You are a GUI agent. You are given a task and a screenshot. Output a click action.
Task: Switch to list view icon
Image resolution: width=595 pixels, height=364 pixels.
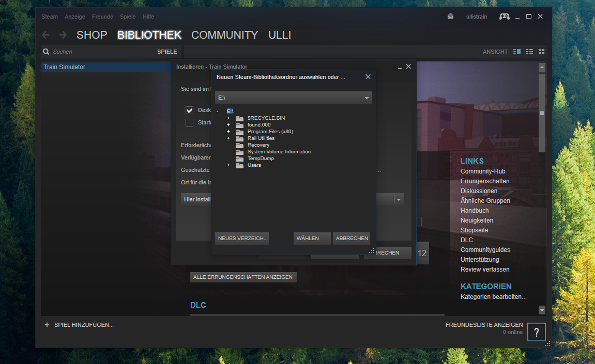pos(529,52)
